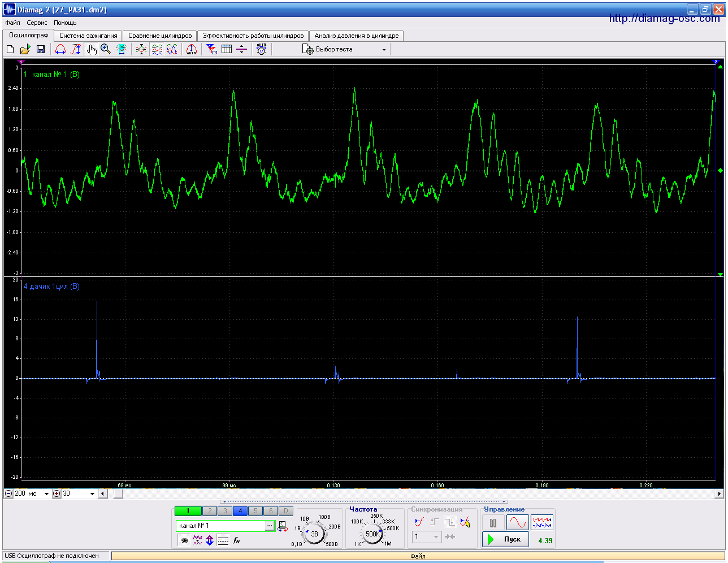Toggle channel visibility with the eye icon
The image size is (728, 563).
click(x=184, y=540)
